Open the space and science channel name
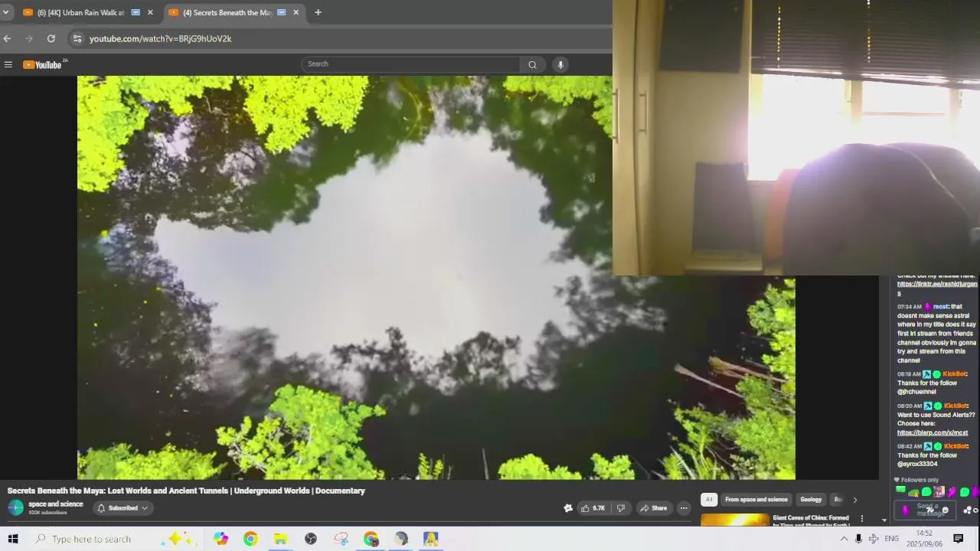The height and width of the screenshot is (551, 980). [x=56, y=504]
